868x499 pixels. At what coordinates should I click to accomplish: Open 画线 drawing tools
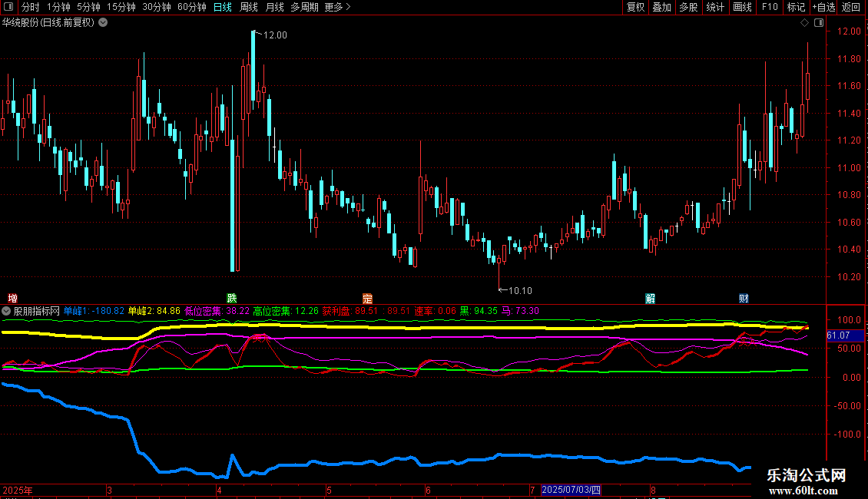pyautogui.click(x=742, y=7)
